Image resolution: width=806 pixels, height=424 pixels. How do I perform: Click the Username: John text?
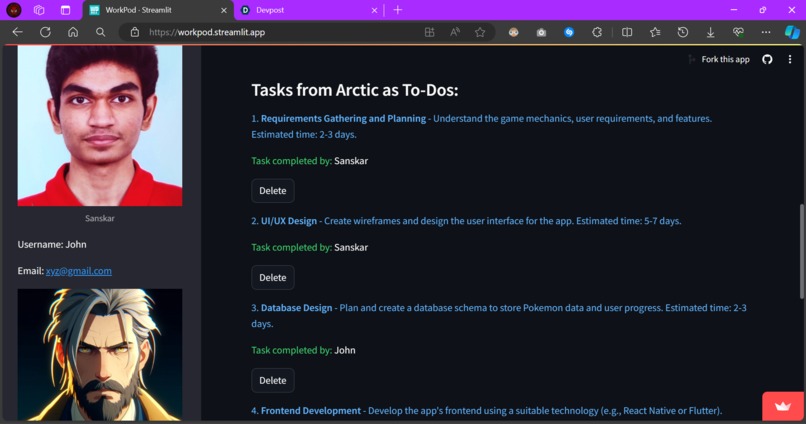point(52,245)
